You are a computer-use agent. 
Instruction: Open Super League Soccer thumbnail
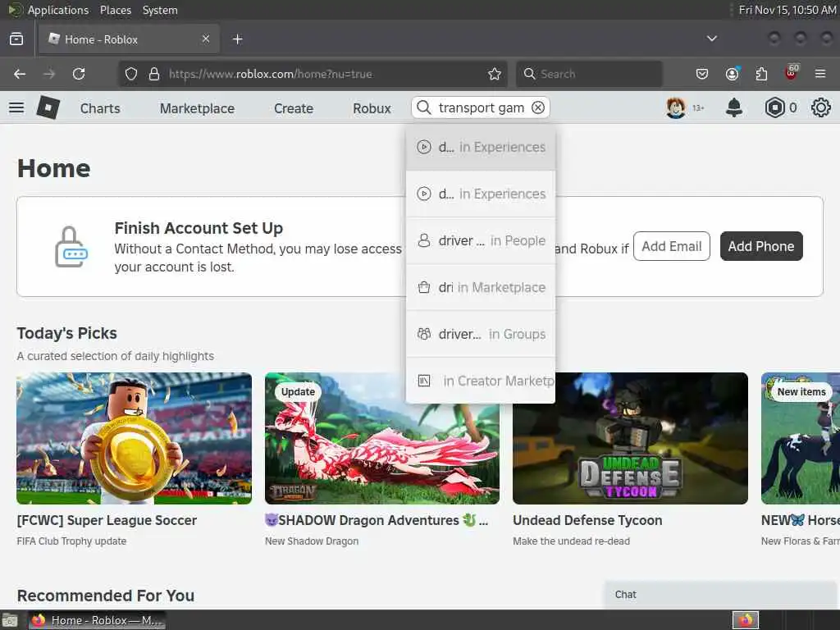(134, 438)
